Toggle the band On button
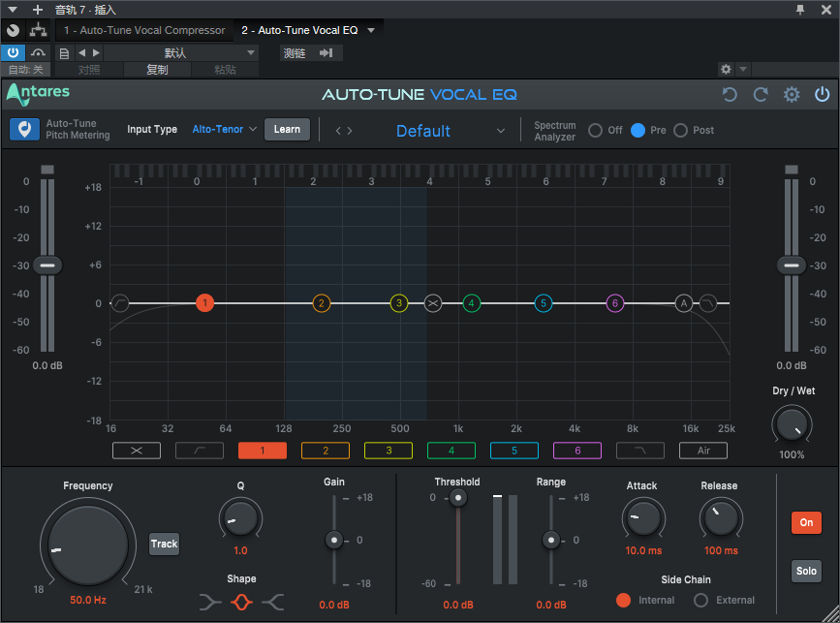 click(806, 522)
